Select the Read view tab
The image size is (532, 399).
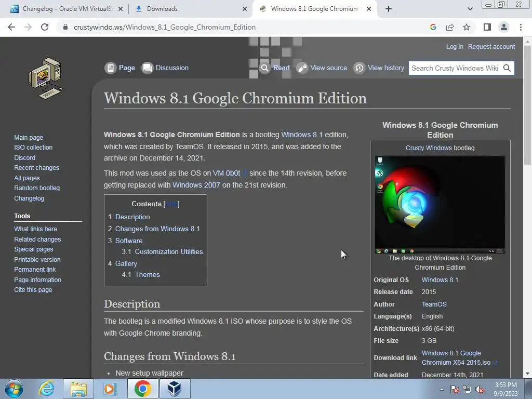click(275, 68)
